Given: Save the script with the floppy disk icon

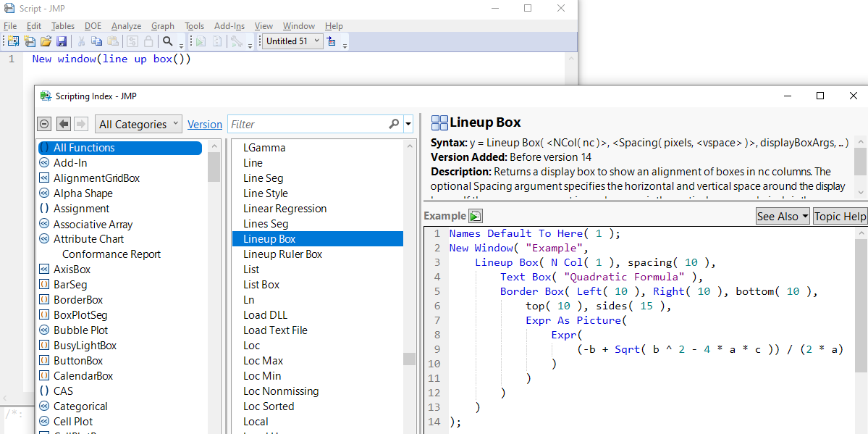Looking at the screenshot, I should (62, 41).
